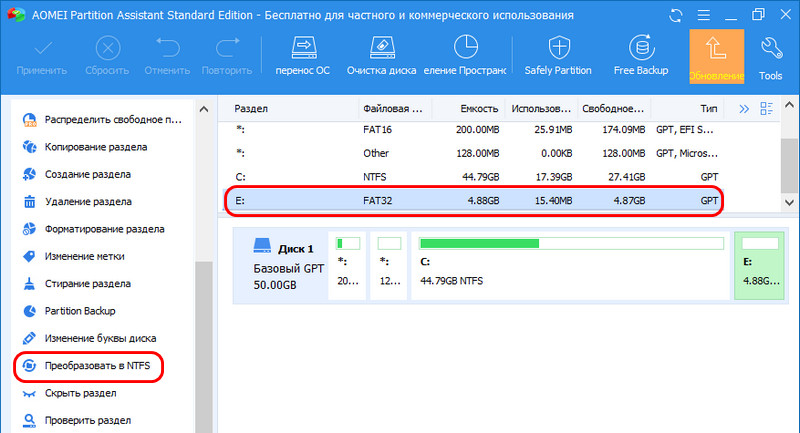Select the FAT16 200.00MB partition row
The width and height of the screenshot is (800, 433).
475,130
